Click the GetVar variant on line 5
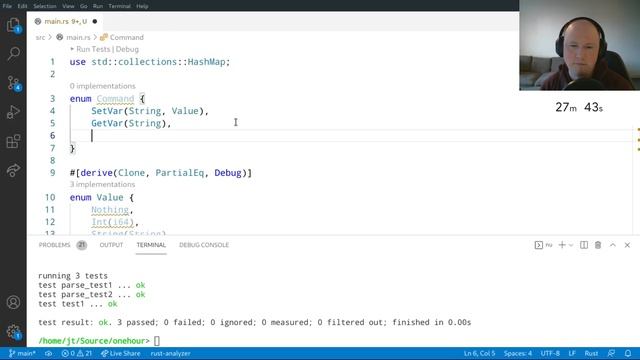Image resolution: width=640 pixels, height=360 pixels. [107, 123]
